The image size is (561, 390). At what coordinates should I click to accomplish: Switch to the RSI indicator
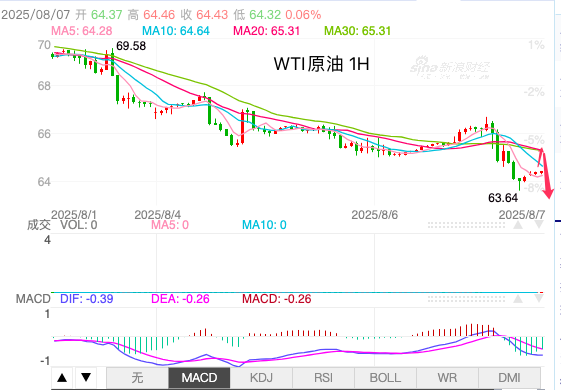pos(323,377)
